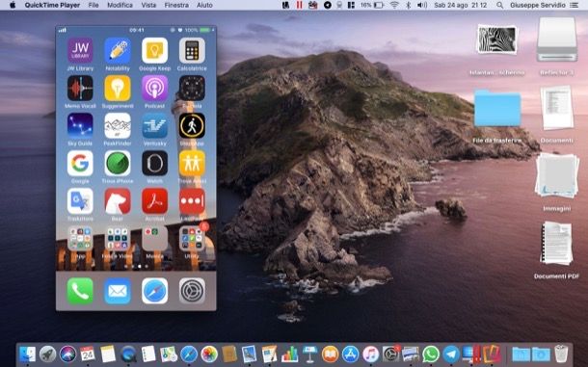This screenshot has width=588, height=367.
Task: Open Google Keep app icon
Action: pos(154,50)
